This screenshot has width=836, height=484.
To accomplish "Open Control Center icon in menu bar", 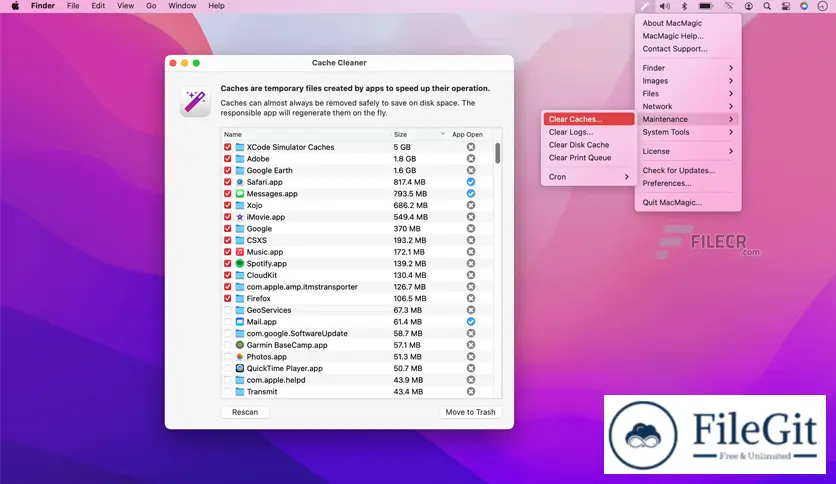I will (785, 6).
